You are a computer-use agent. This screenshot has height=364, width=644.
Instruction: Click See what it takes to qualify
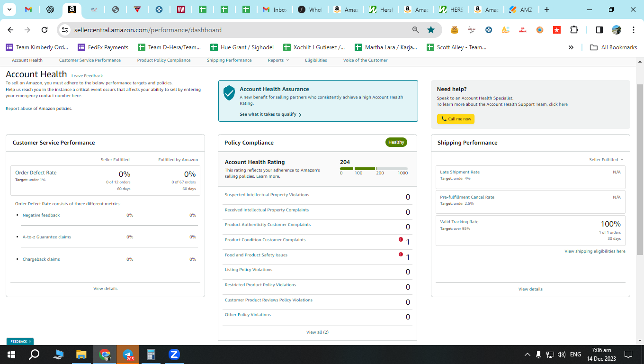pos(270,114)
